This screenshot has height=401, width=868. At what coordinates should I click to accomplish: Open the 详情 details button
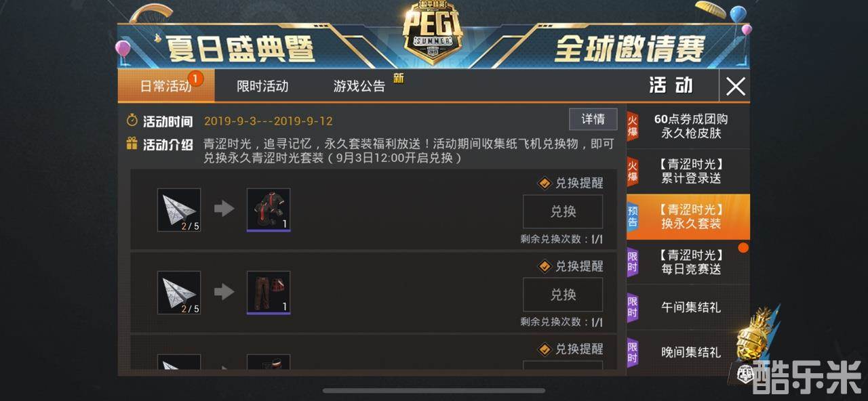tap(593, 119)
